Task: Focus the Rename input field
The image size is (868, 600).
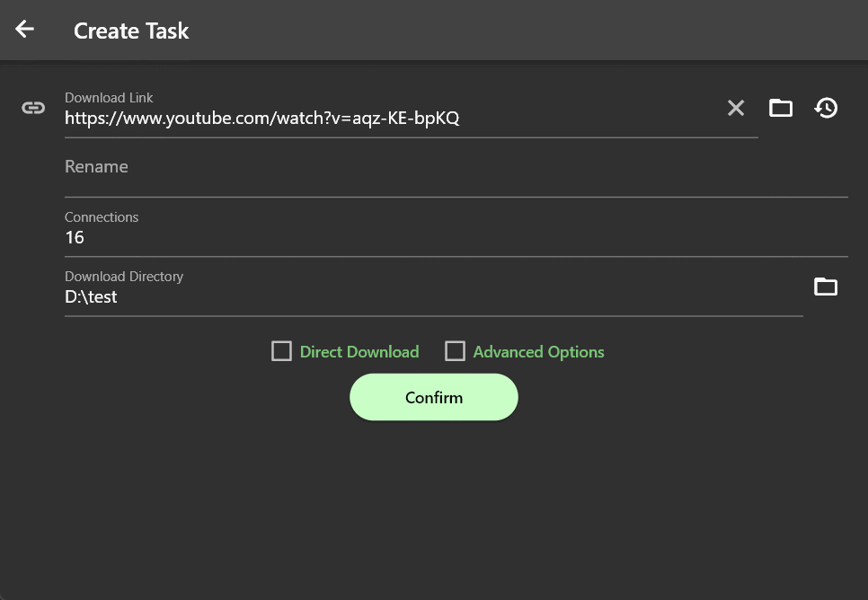Action: click(449, 168)
